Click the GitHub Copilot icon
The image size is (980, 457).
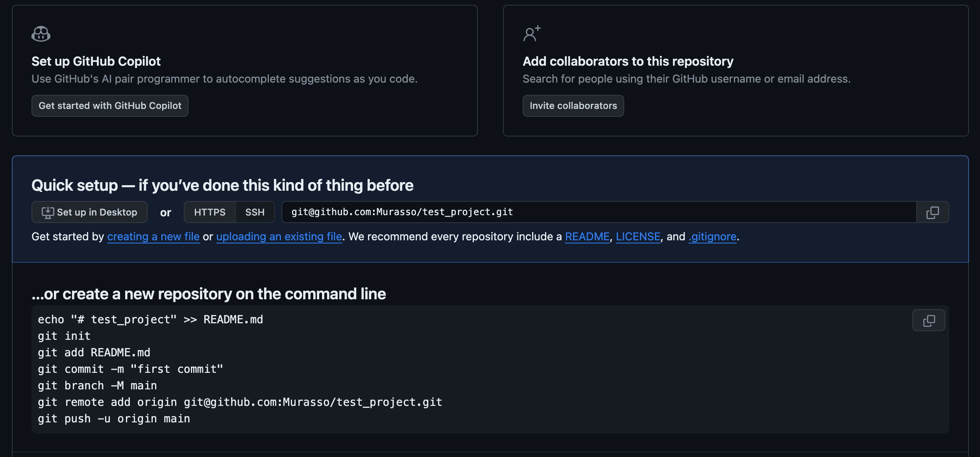tap(41, 34)
